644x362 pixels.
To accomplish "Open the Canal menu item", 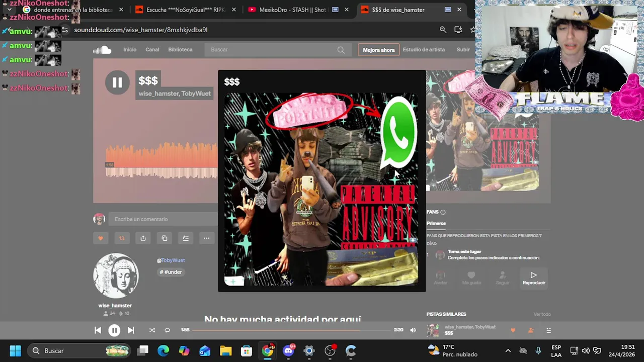I will [152, 50].
